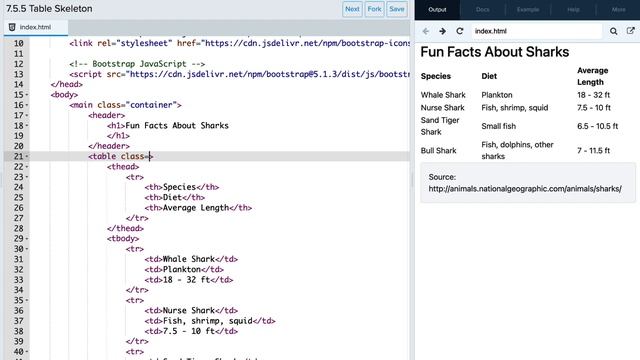
Task: Collapse the table tag on line 21
Action: pyautogui.click(x=27, y=156)
